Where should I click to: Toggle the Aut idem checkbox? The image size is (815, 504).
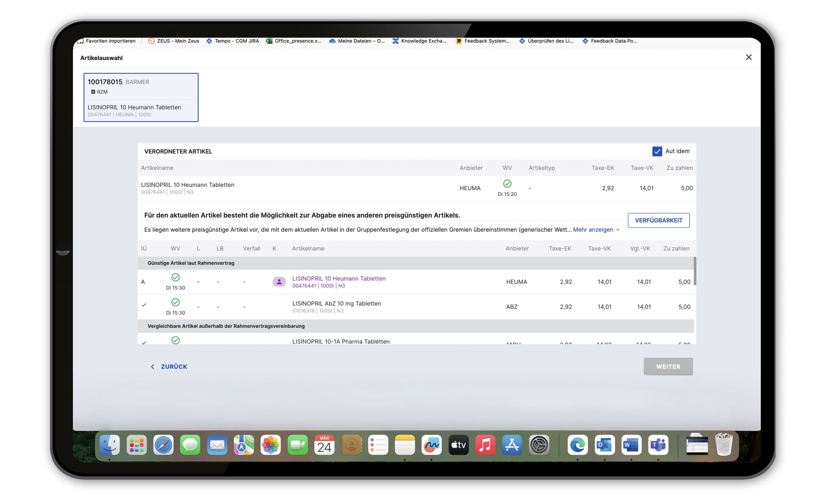coord(657,151)
